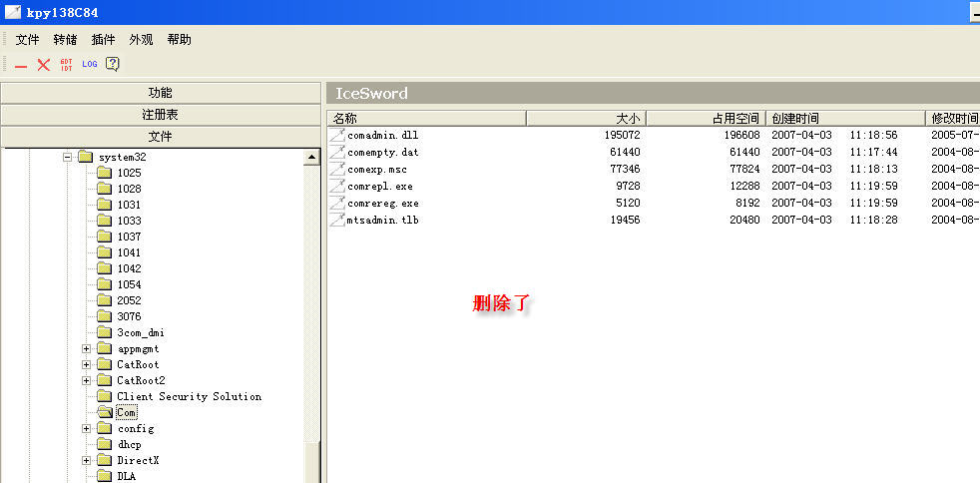Select the 1033 folder
Viewport: 980px width, 483px height.
click(x=129, y=221)
